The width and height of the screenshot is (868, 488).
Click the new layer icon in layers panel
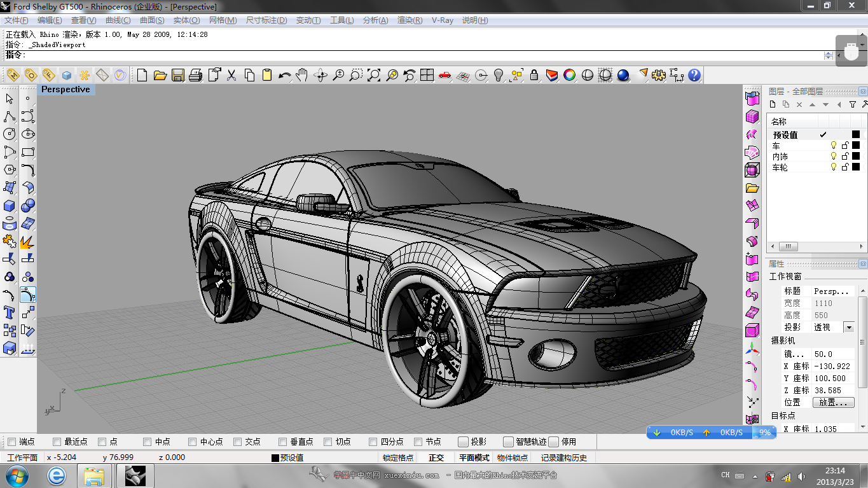pos(773,104)
